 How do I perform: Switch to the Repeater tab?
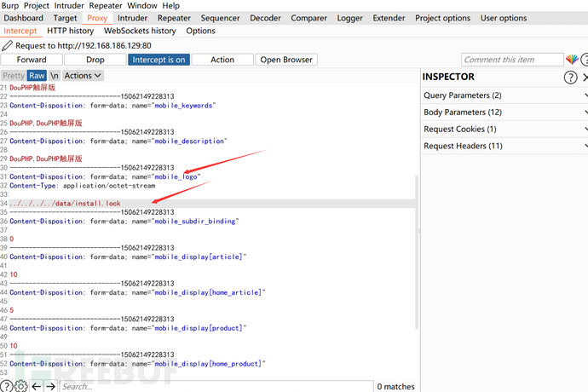tap(174, 18)
